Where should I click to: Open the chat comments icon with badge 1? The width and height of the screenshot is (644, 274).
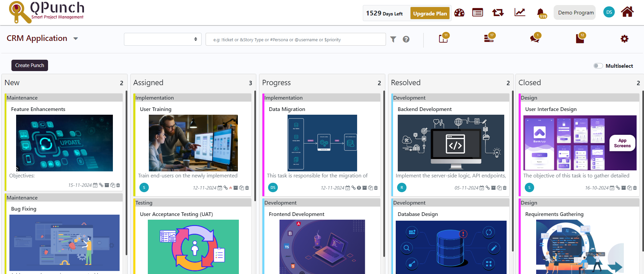534,39
